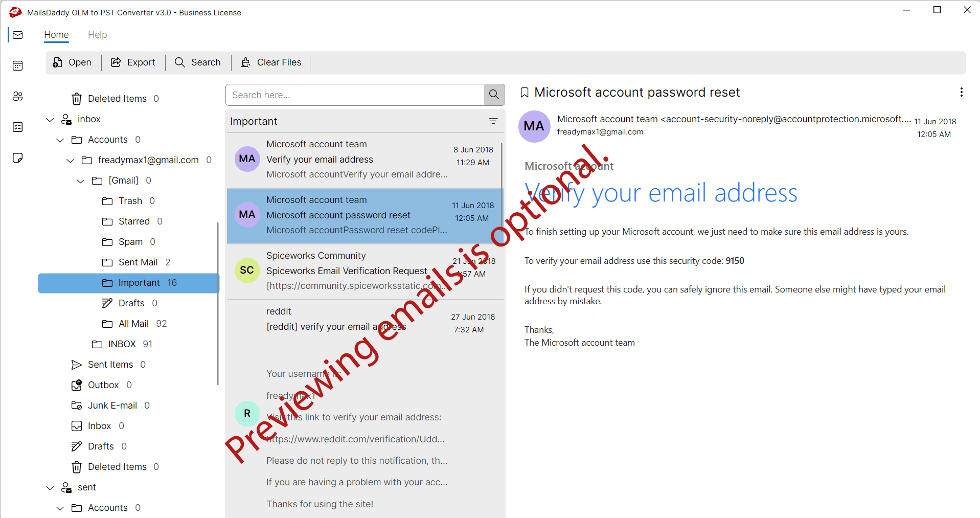This screenshot has height=518, width=980.
Task: Open the Spiceworks Email Verification Request email
Action: click(365, 272)
